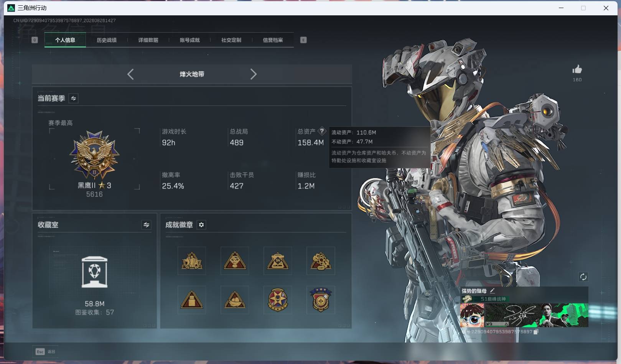621x364 pixels.
Task: Select the second triangle badge in top row
Action: click(235, 261)
